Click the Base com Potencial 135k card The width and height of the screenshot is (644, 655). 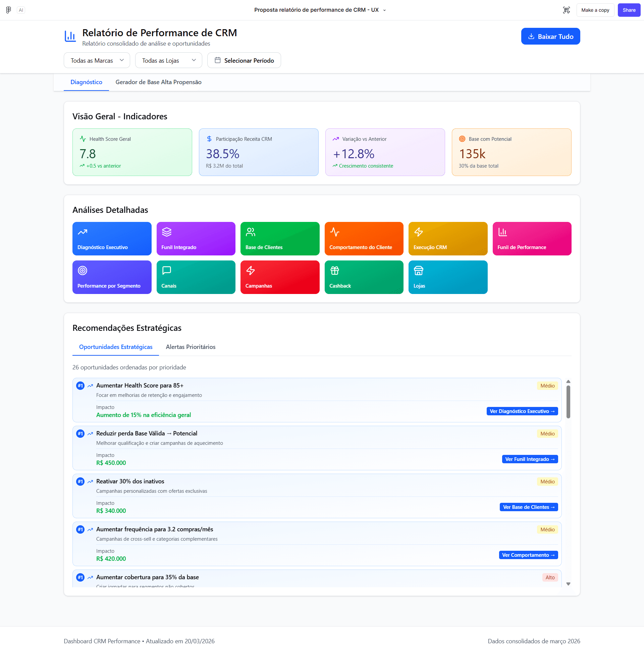(512, 152)
